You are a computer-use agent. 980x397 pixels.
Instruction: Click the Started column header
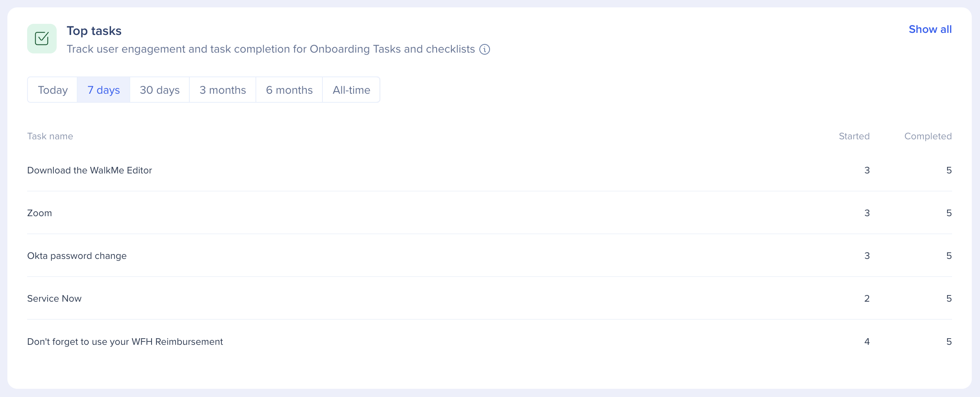click(x=854, y=136)
